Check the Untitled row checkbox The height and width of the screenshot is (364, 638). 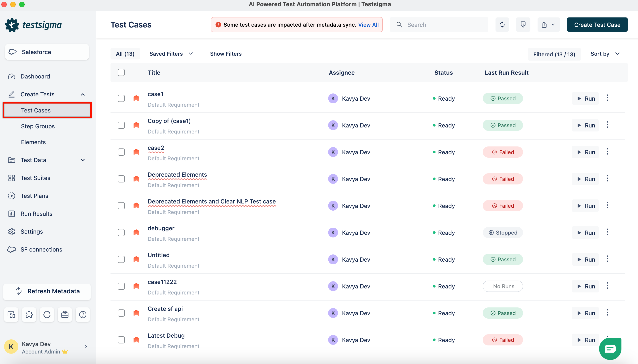[121, 259]
